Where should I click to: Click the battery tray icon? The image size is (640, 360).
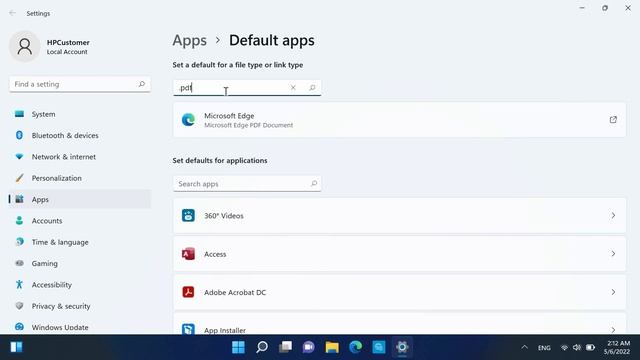click(590, 348)
